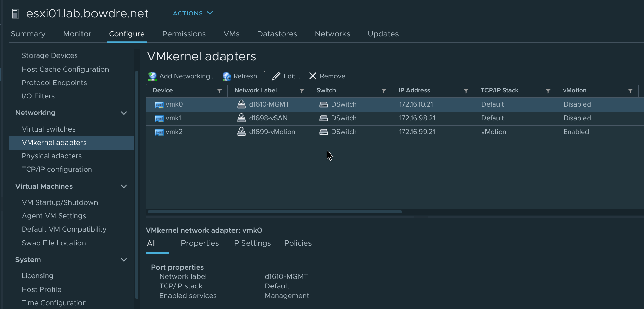
Task: Click the Refresh button label
Action: pos(245,76)
